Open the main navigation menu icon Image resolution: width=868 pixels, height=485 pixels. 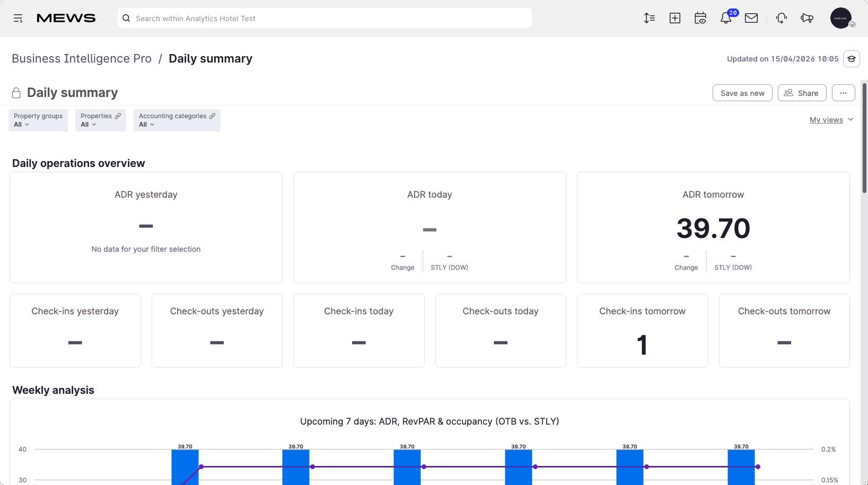tap(18, 19)
